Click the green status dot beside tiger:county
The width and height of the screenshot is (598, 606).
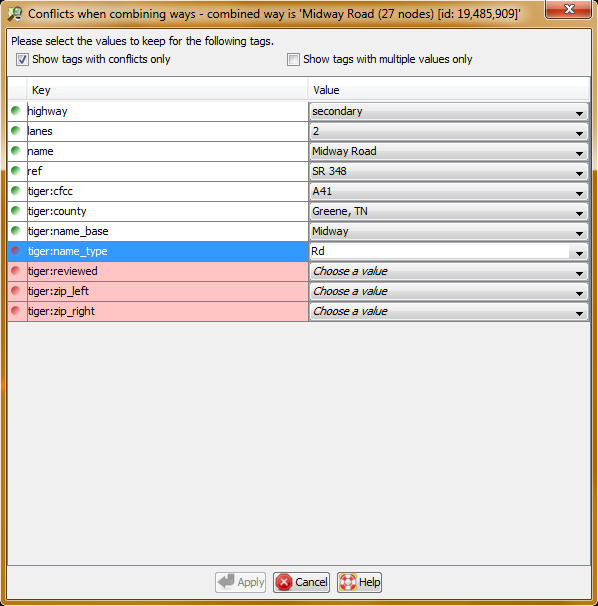pos(16,211)
